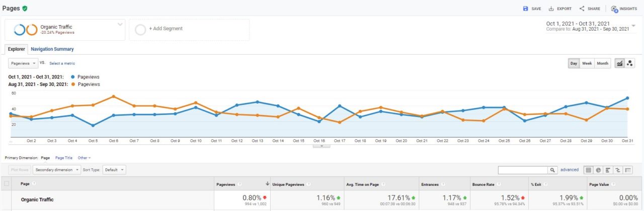Screen dimensions: 644x211
Task: Click the table search magnifier button
Action: pyautogui.click(x=552, y=170)
